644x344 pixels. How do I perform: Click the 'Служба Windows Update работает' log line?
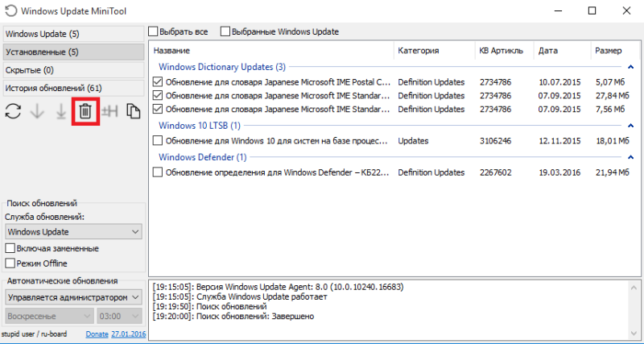[x=240, y=296]
